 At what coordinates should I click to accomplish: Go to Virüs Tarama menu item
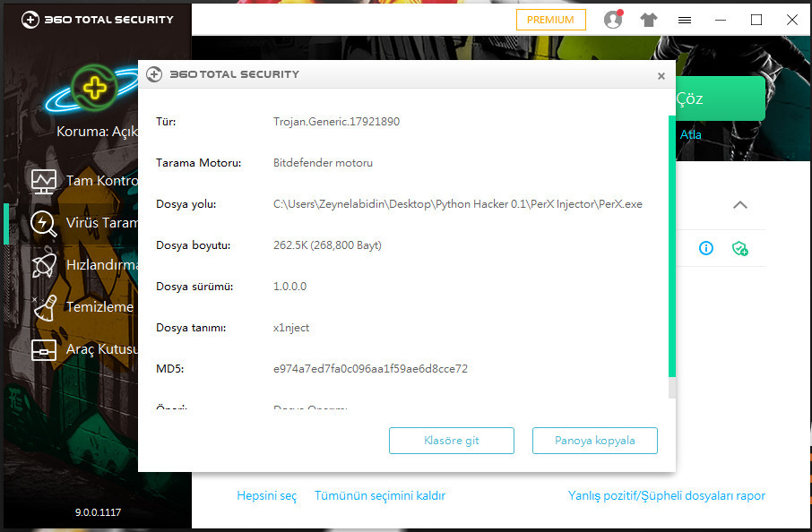[x=102, y=222]
